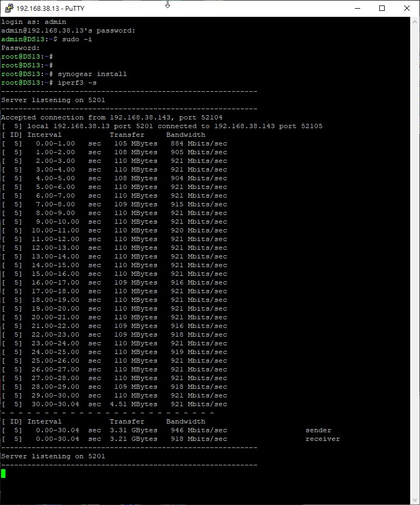Click the green terminal cursor block
Viewport: 420px width, 505px height.
click(x=3, y=474)
